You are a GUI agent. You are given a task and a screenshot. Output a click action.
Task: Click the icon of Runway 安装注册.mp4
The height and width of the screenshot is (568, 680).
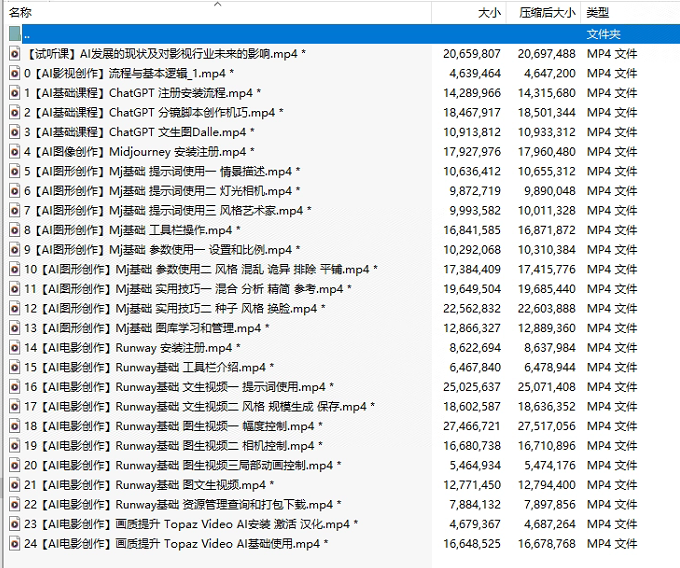tap(14, 348)
